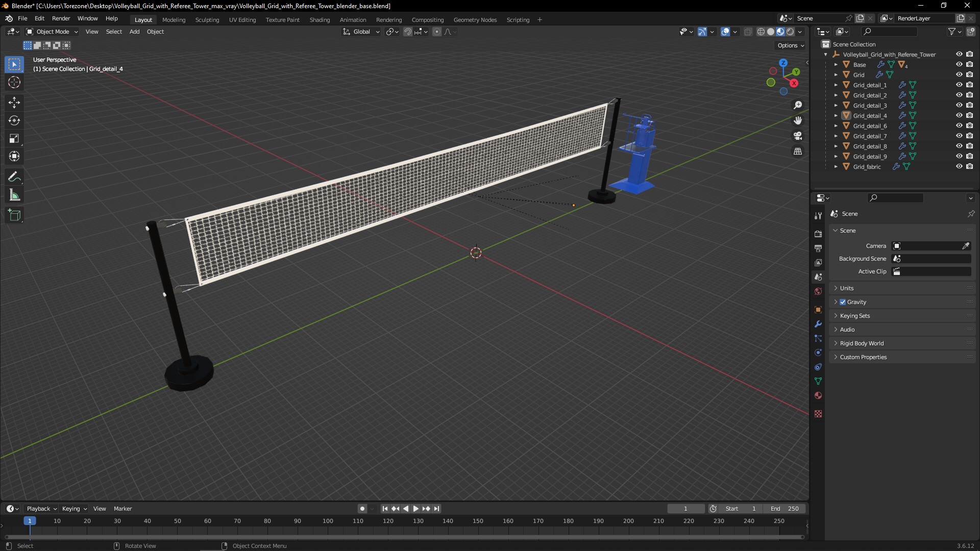
Task: Click the zoom view icon in viewport
Action: (x=798, y=105)
